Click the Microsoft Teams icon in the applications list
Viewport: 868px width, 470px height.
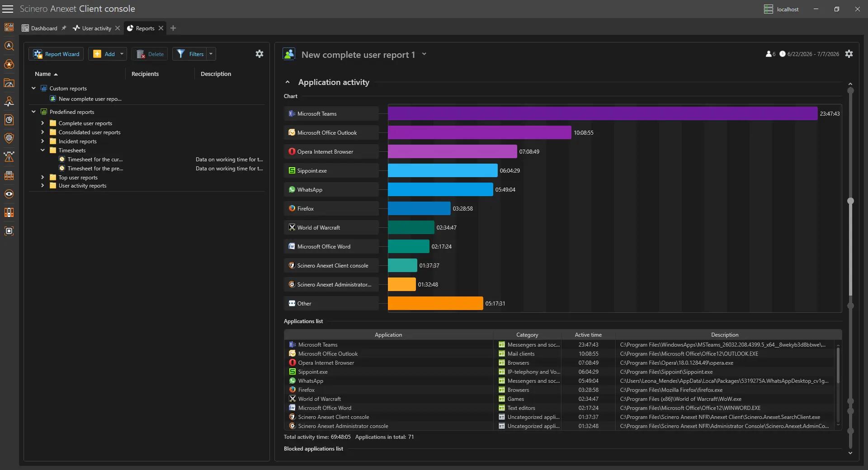[x=292, y=344]
